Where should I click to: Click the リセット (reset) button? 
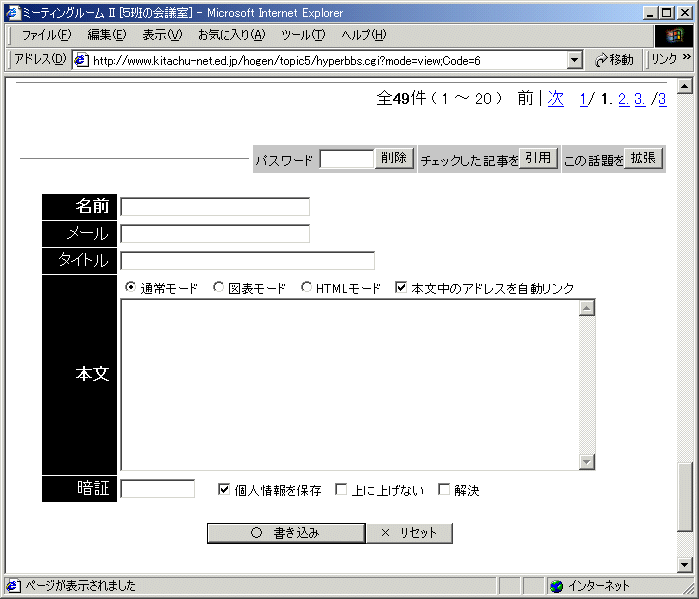pyautogui.click(x=409, y=533)
